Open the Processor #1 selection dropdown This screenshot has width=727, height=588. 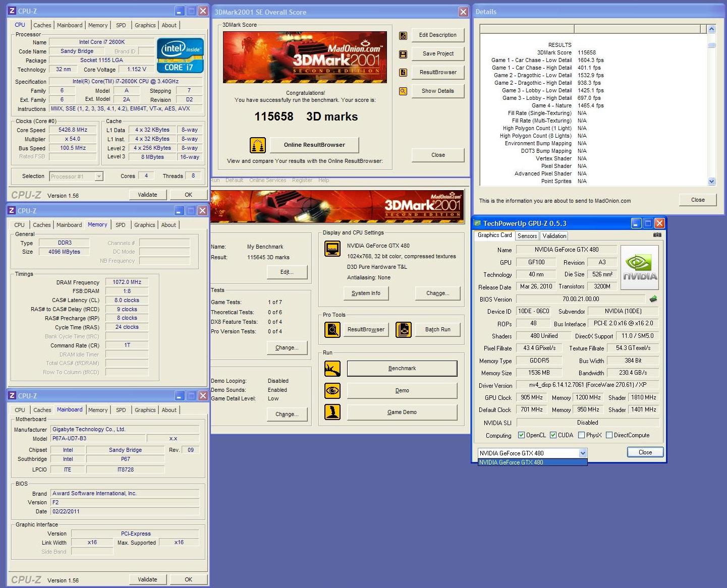click(99, 177)
